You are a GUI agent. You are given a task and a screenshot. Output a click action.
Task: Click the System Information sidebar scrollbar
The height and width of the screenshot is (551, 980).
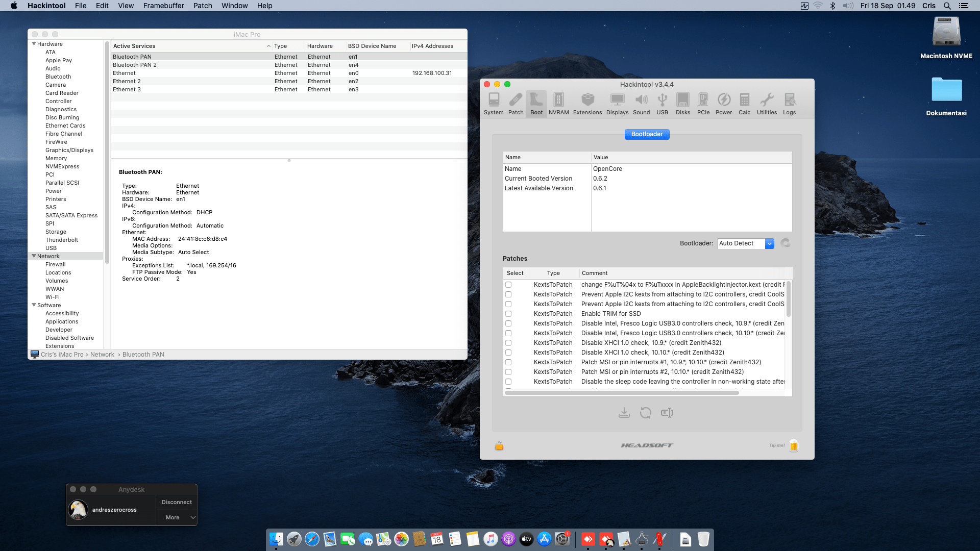tap(107, 153)
